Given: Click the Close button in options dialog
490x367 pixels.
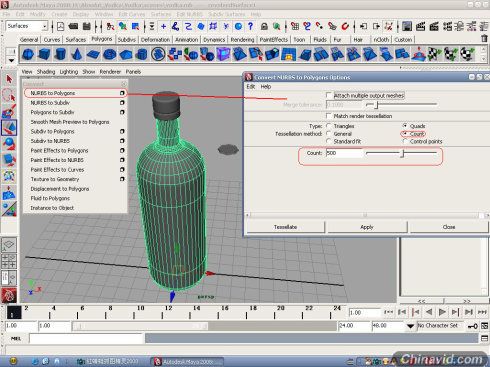Looking at the screenshot, I should coord(449,227).
